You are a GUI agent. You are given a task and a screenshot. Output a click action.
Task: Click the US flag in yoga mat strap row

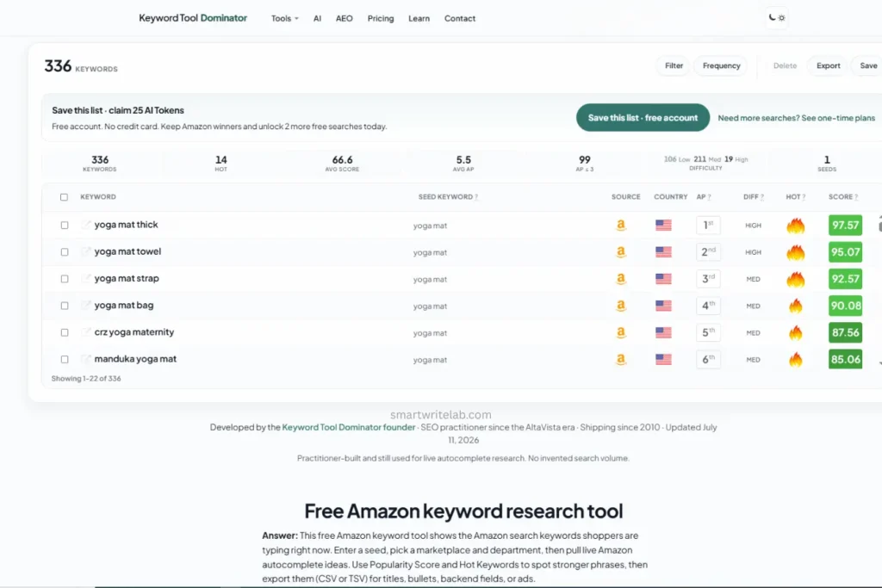(x=664, y=280)
